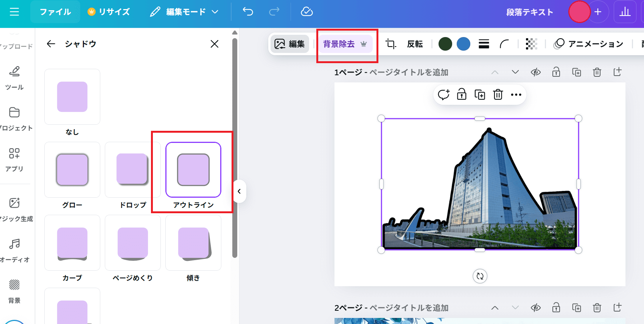This screenshot has width=644, height=324.
Task: Edit the page 2 title field
Action: (x=409, y=308)
